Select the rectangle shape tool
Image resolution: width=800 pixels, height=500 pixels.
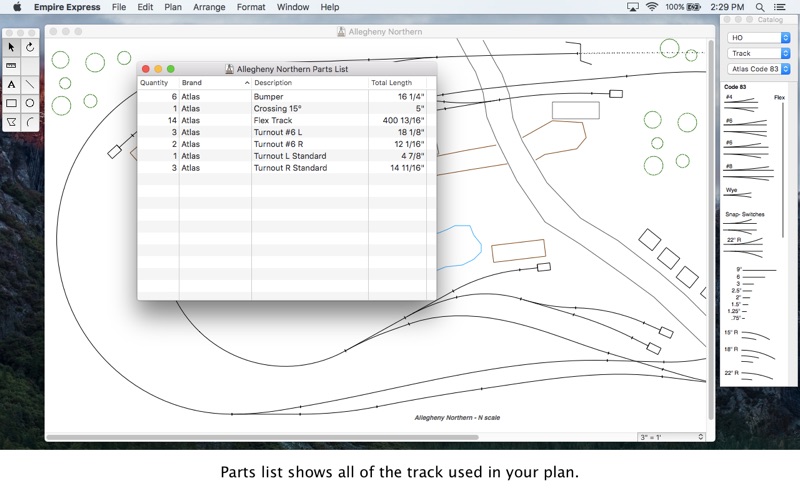click(11, 103)
